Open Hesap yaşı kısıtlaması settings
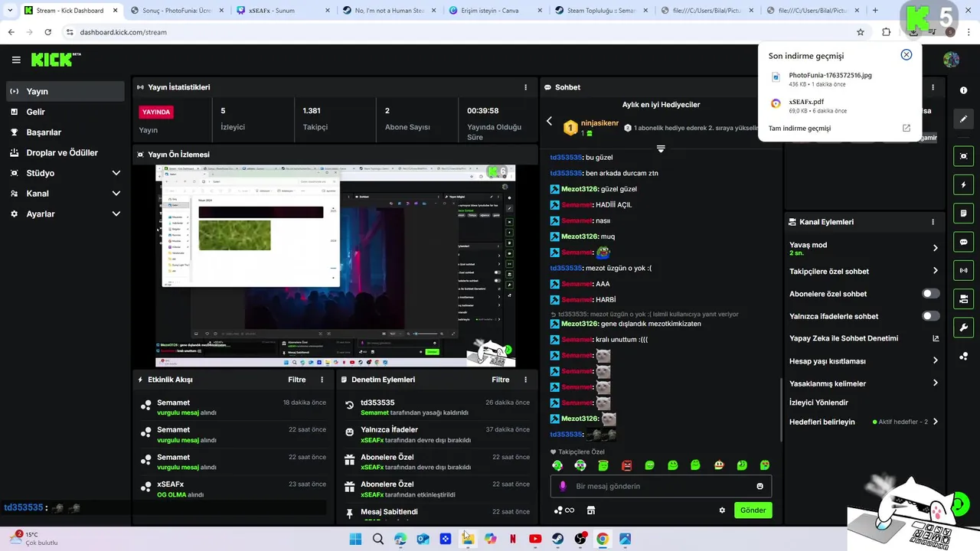980x551 pixels. pos(864,361)
